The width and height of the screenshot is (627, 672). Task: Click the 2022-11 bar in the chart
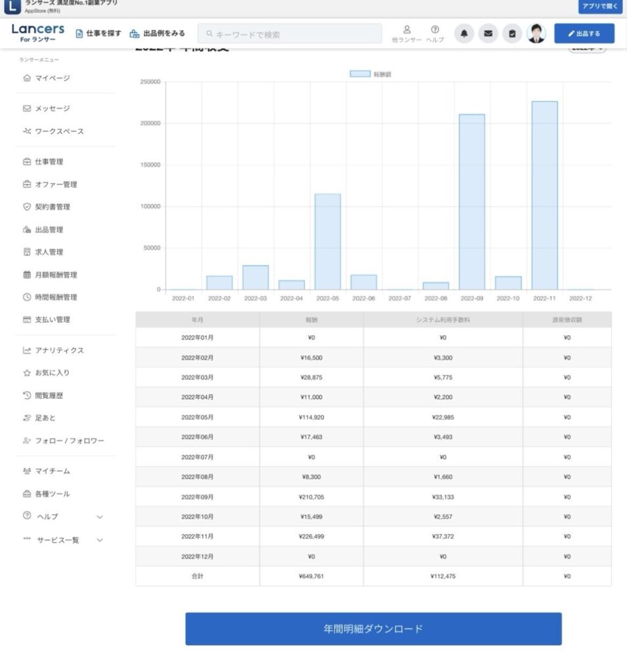click(x=544, y=196)
